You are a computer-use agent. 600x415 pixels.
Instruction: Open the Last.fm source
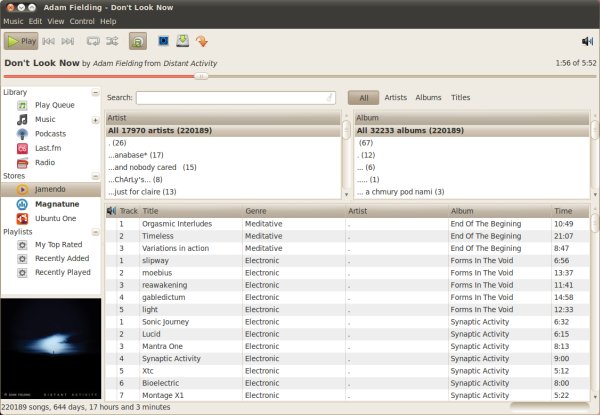(x=46, y=148)
